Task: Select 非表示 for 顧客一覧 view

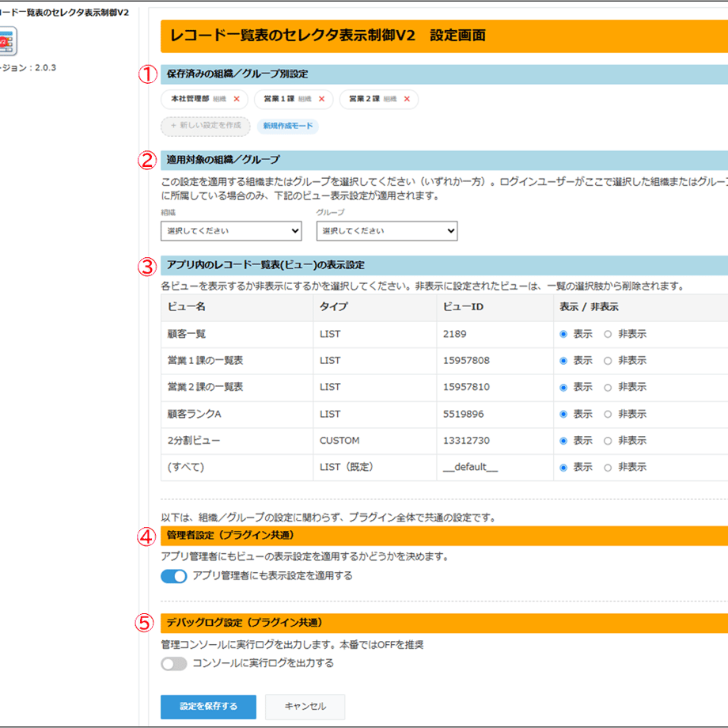Action: pos(608,334)
